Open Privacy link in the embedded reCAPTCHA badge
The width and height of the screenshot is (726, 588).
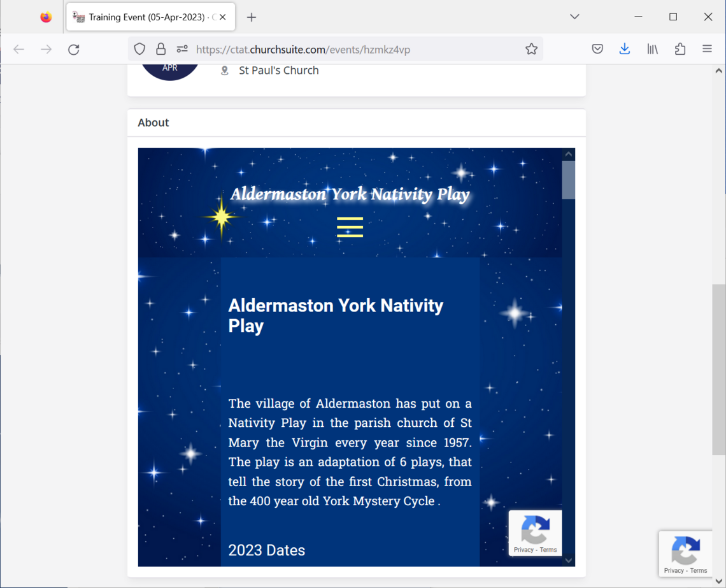[523, 550]
